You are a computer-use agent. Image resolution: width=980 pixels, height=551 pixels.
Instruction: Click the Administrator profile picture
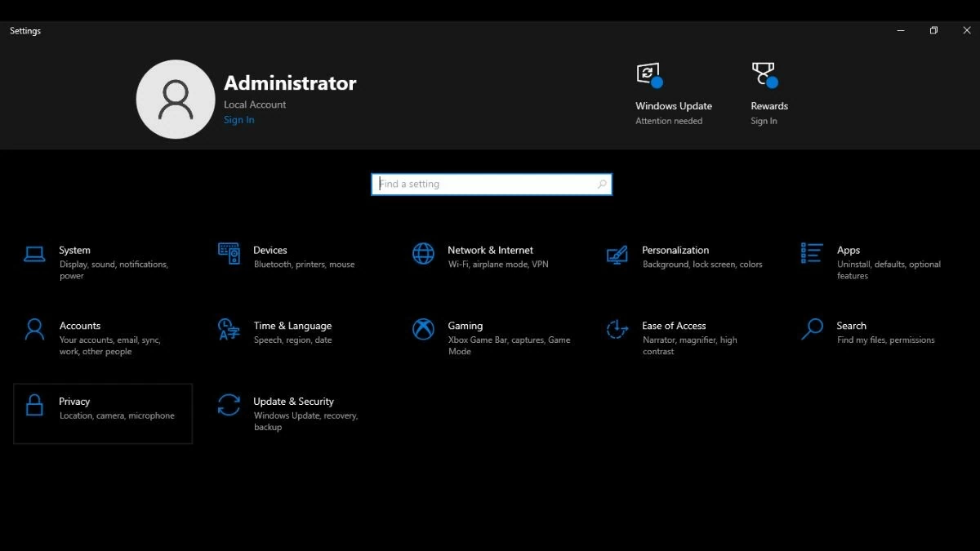click(176, 99)
